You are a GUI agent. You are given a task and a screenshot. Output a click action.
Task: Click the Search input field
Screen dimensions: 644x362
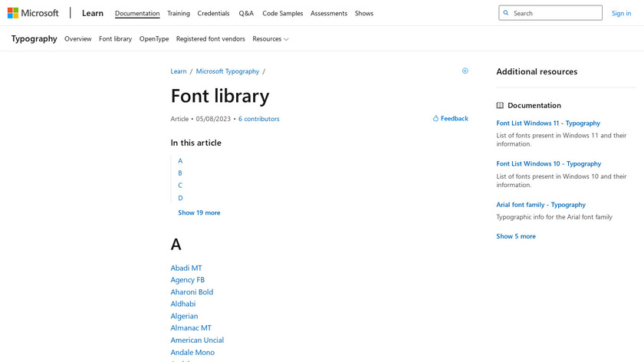click(550, 13)
